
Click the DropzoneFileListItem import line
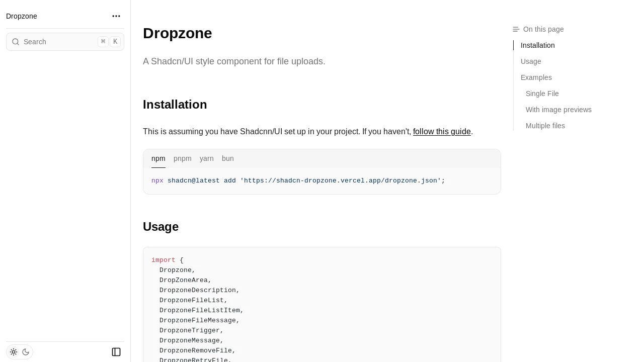202,310
